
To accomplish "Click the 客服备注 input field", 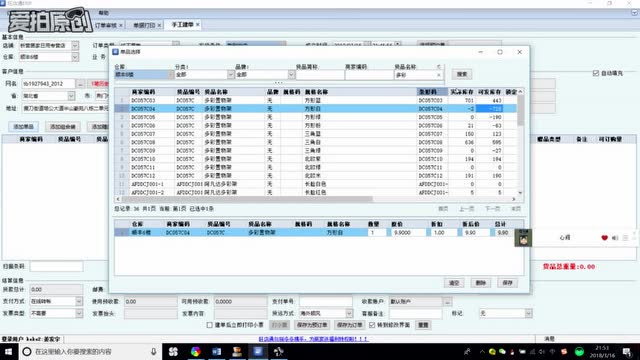I will point(415,313).
